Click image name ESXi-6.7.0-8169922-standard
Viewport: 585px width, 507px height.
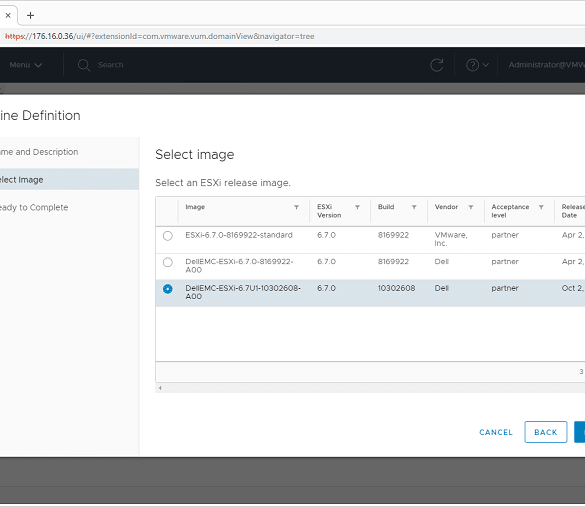pos(239,235)
